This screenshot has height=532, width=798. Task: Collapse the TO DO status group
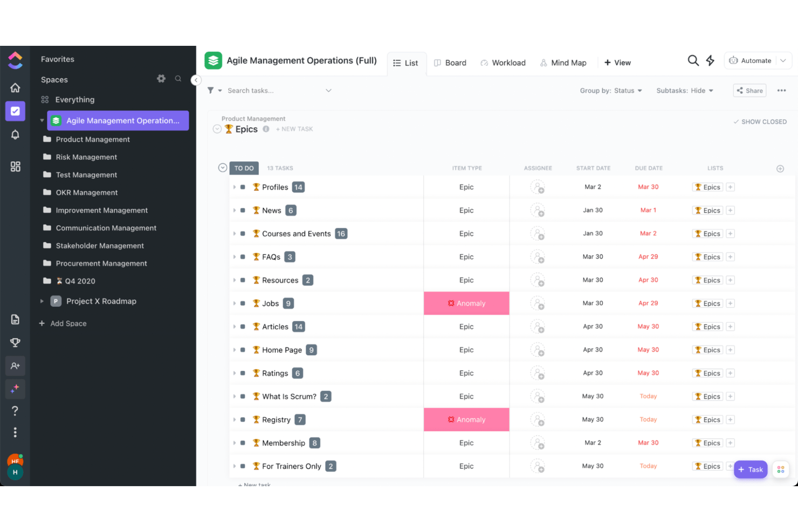click(x=222, y=168)
